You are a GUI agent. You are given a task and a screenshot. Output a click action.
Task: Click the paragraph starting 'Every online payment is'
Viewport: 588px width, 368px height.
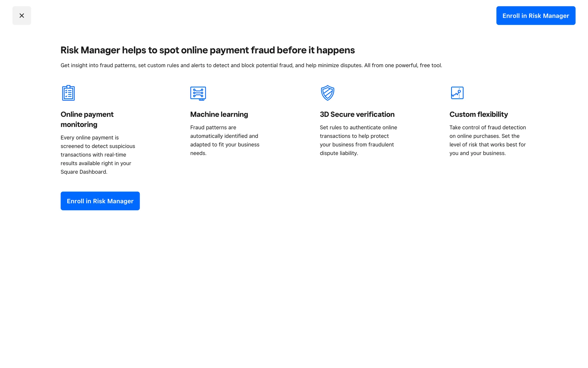(98, 155)
